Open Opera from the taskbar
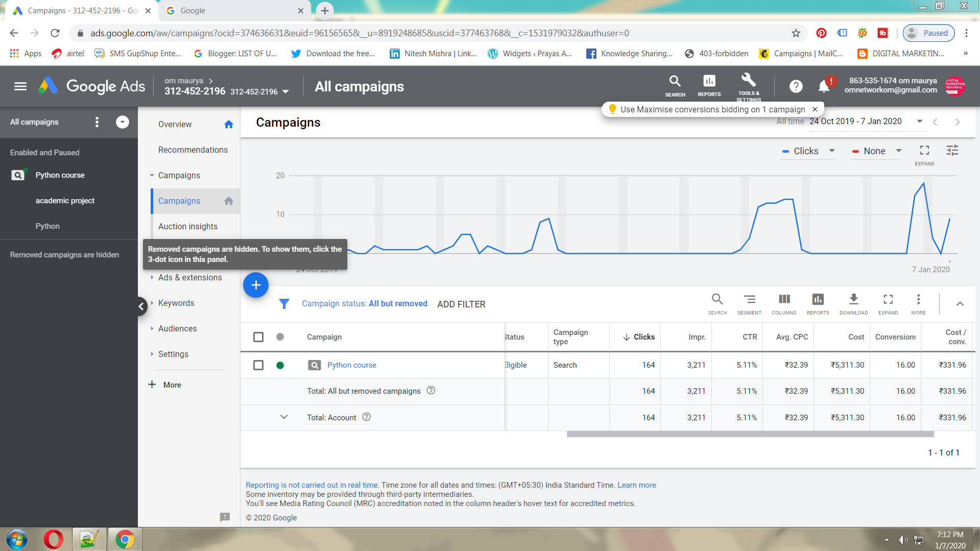 [54, 539]
